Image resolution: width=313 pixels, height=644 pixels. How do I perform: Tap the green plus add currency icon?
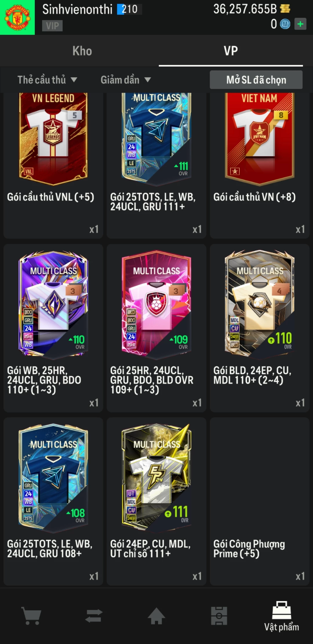[x=300, y=24]
